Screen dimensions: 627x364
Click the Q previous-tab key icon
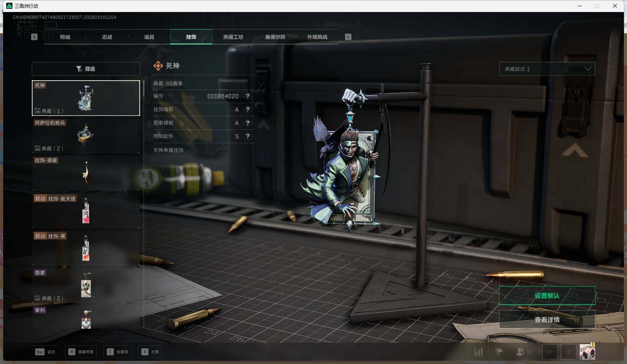[34, 37]
